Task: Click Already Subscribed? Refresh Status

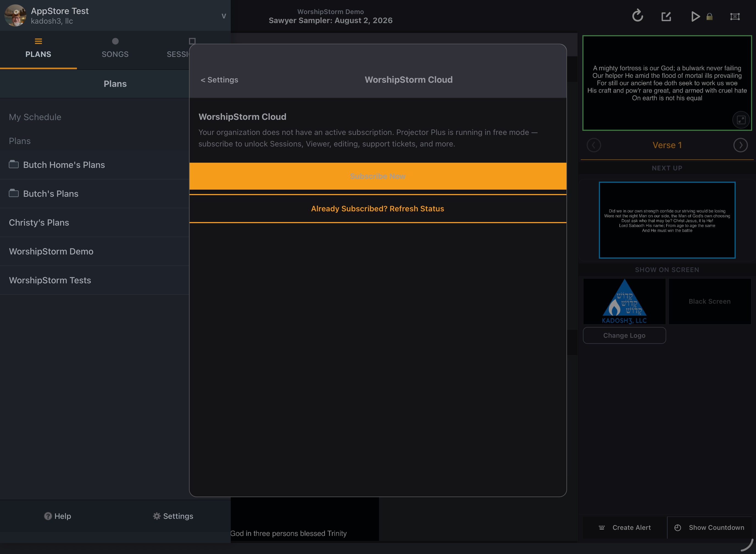Action: click(x=378, y=209)
